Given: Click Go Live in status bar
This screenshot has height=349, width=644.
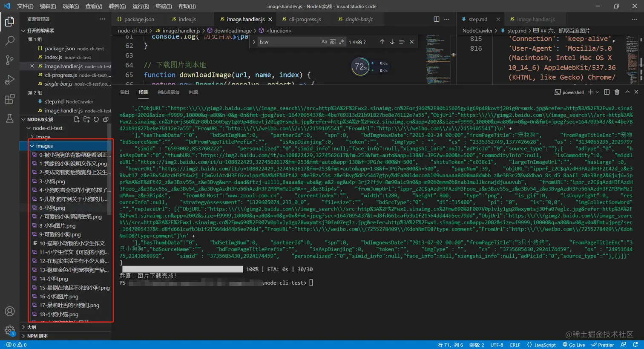Looking at the screenshot, I should 574,345.
